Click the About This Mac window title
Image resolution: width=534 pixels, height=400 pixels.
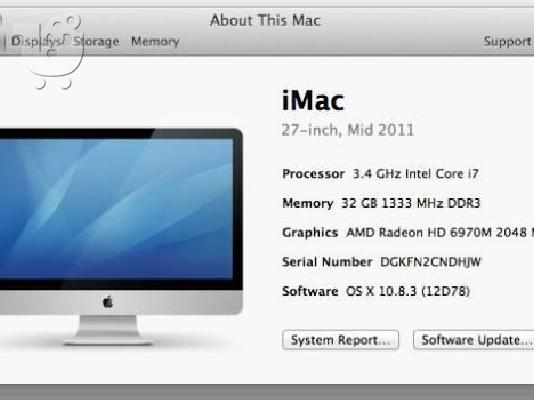(265, 20)
